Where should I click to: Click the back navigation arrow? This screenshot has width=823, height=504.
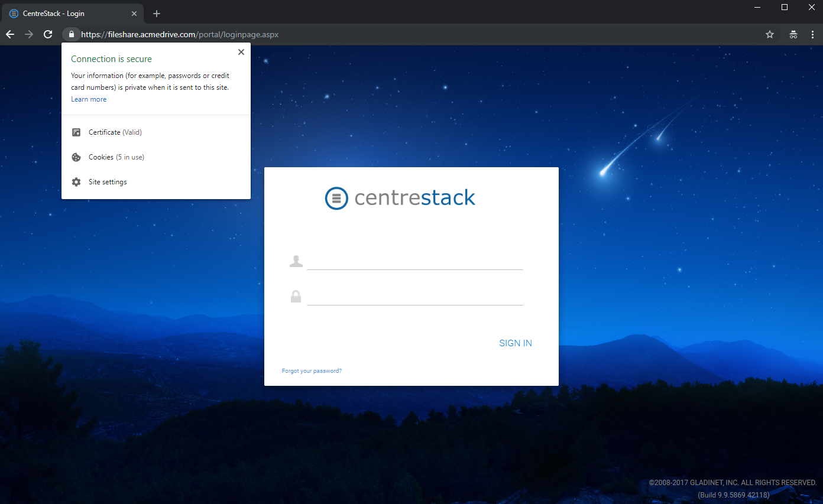[x=10, y=34]
